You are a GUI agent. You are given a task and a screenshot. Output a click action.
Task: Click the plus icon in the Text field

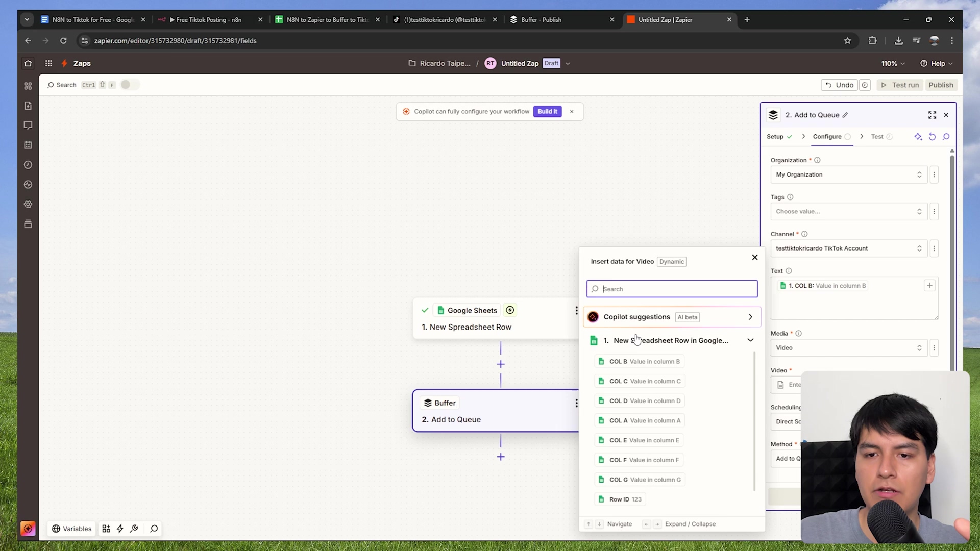929,285
